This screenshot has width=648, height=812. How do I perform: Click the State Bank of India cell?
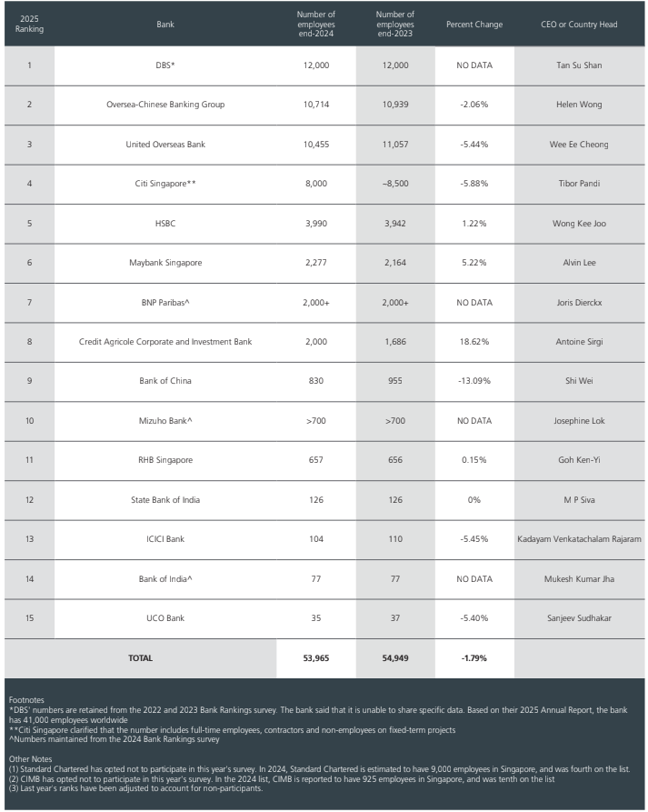point(165,500)
